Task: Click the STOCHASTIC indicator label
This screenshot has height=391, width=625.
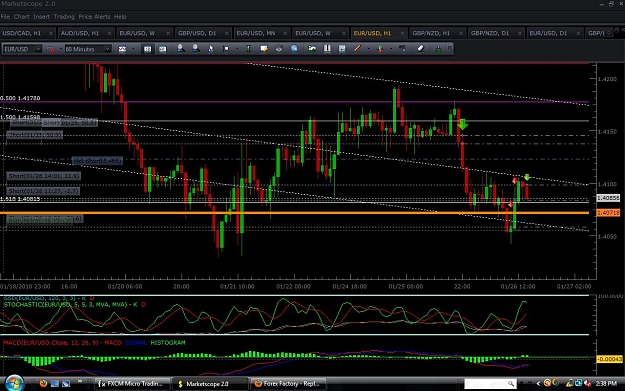Action: coord(74,305)
